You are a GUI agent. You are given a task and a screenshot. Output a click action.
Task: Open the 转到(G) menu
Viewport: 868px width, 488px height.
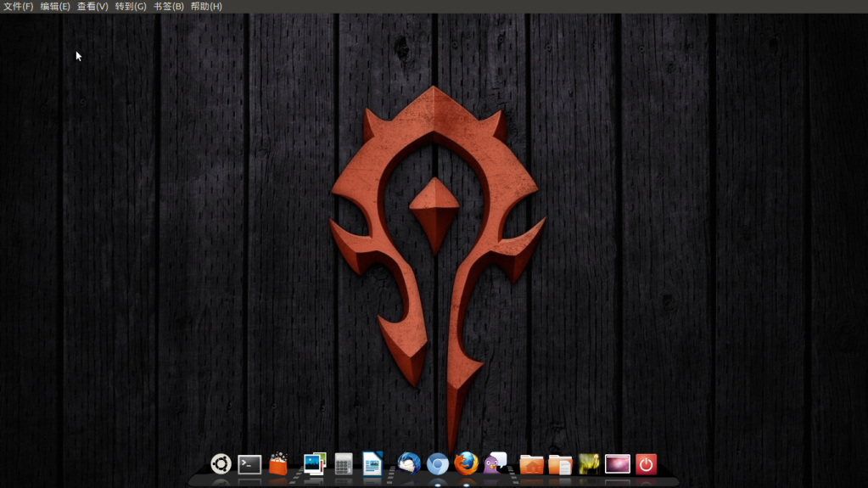pyautogui.click(x=131, y=6)
